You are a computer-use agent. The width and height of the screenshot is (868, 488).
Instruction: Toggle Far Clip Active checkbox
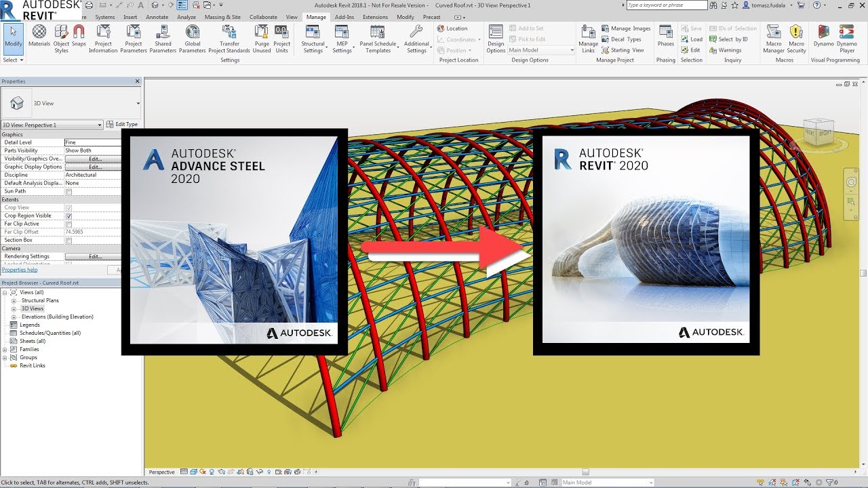coord(68,224)
